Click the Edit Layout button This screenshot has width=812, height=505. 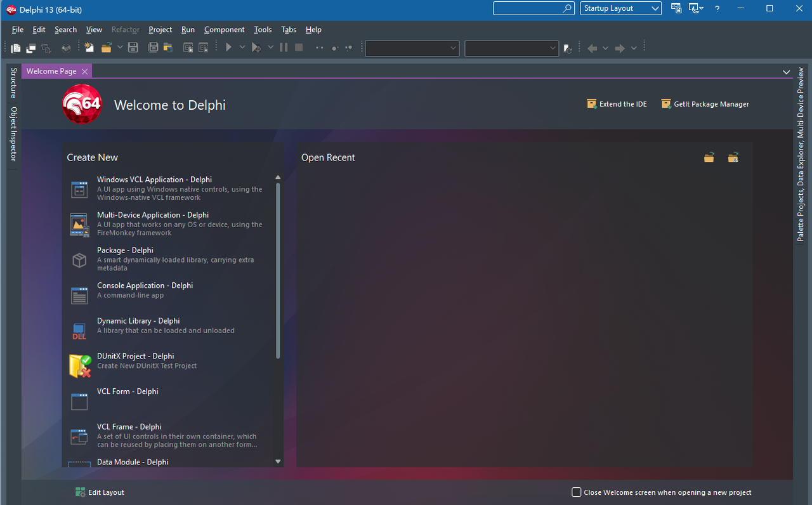100,492
